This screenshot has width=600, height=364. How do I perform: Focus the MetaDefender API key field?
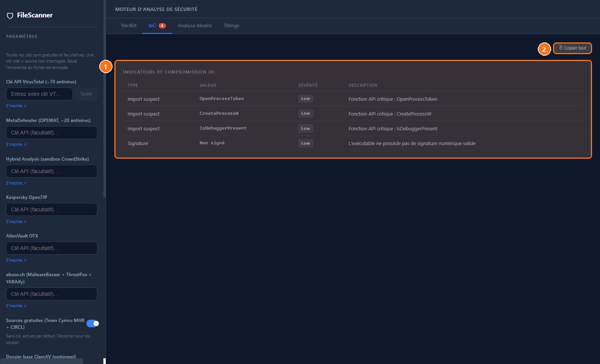click(52, 133)
